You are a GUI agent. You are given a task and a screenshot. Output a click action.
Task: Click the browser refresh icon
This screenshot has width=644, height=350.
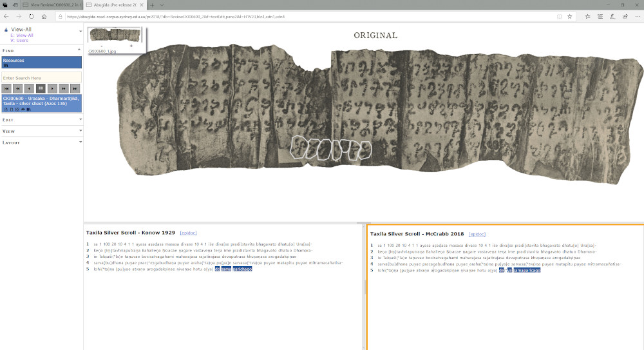coord(31,16)
